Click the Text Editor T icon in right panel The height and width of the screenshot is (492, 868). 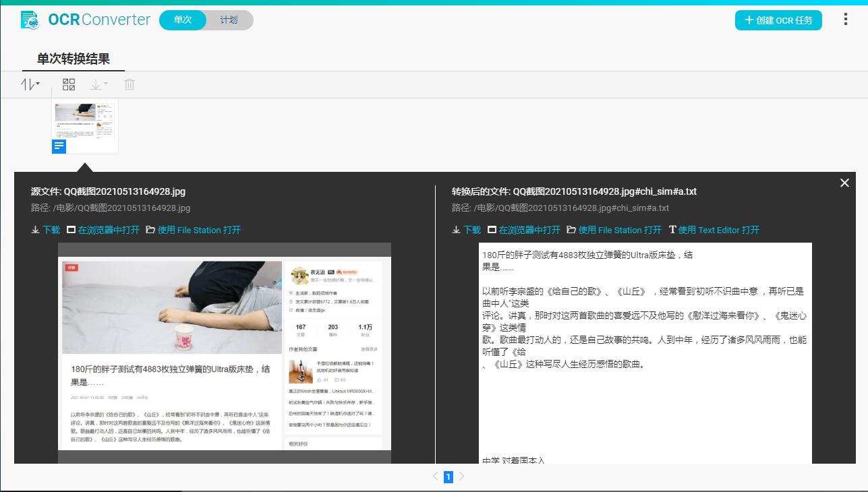672,230
